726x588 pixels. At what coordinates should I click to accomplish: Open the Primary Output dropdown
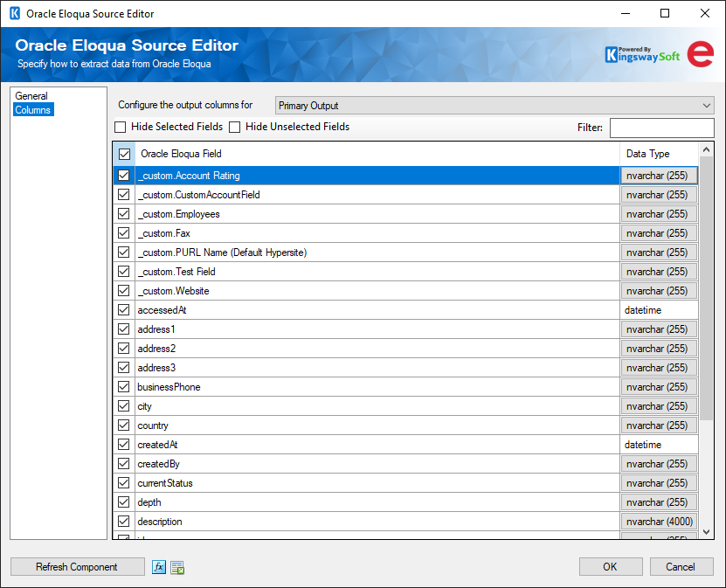(494, 106)
